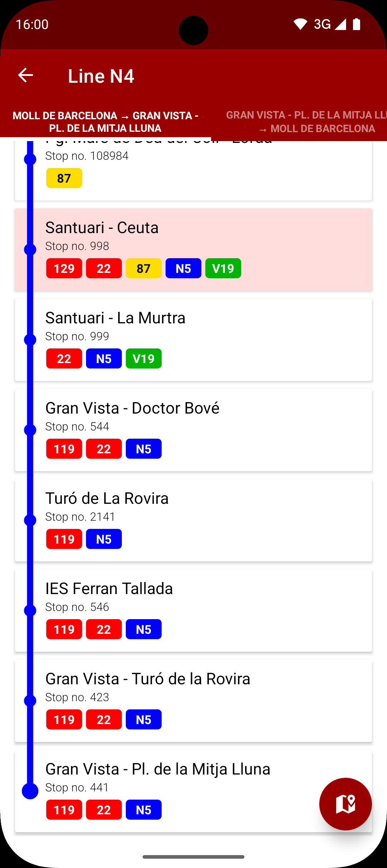Open the map view floating button
387x868 pixels.
click(x=345, y=804)
